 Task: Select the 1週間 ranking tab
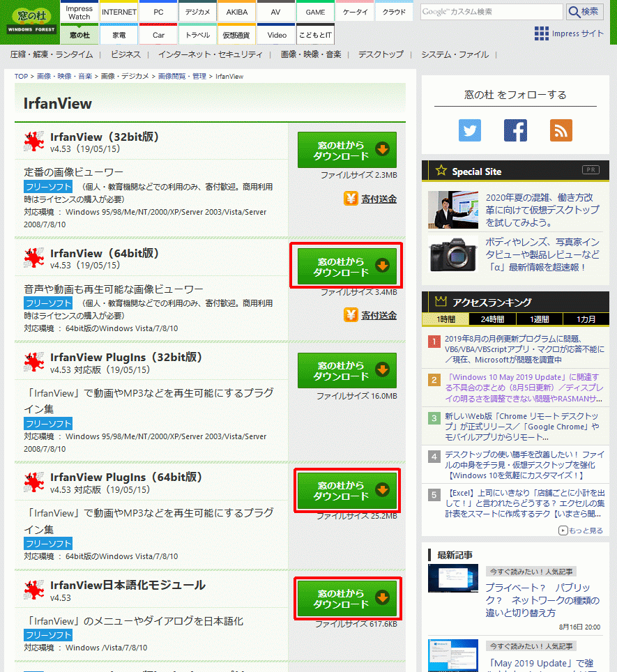[540, 319]
